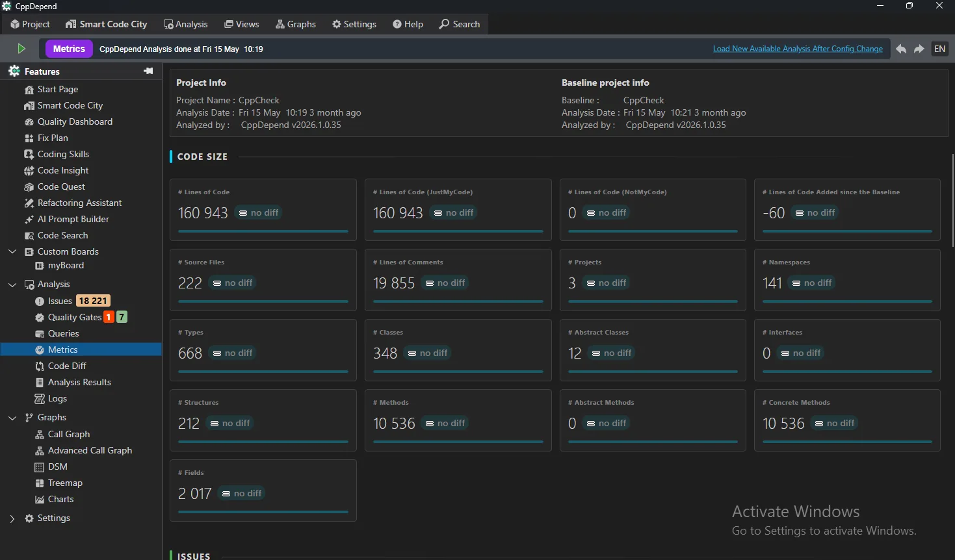This screenshot has height=560, width=955.
Task: Click the navigate forward arrow icon
Action: (x=919, y=49)
